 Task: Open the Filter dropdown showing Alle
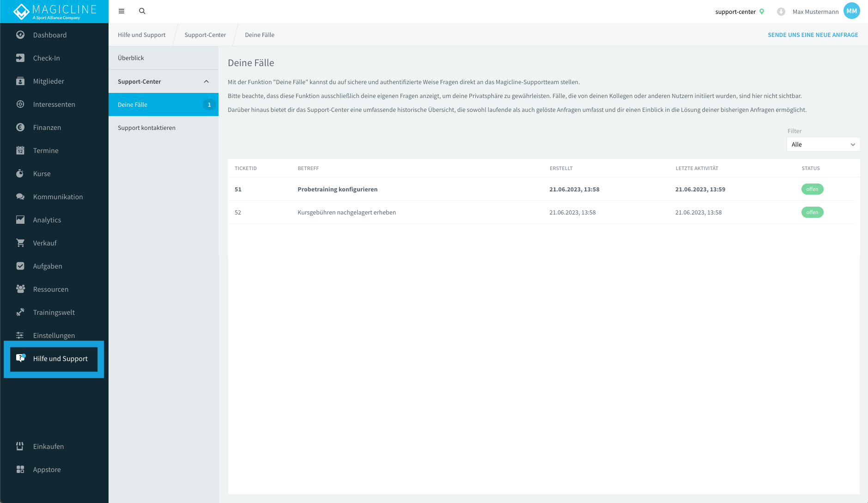pos(823,144)
